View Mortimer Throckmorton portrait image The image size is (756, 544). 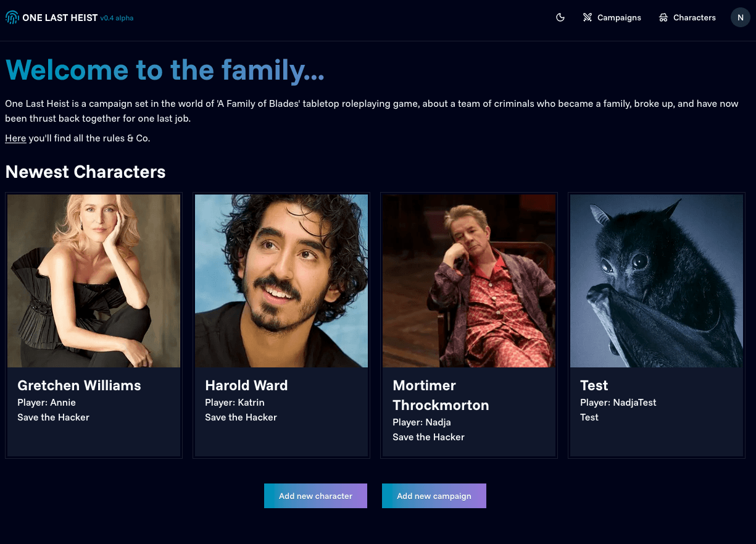point(469,281)
